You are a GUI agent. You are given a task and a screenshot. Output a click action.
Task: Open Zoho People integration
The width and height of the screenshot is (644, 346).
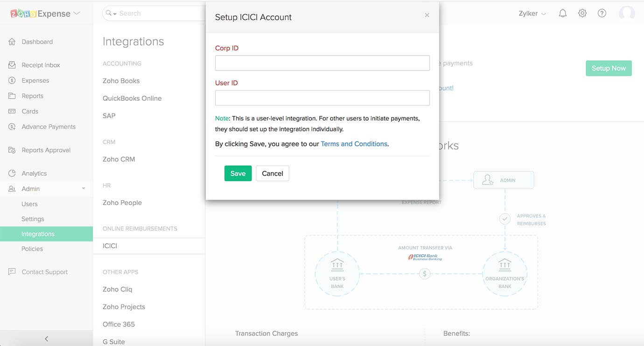pos(122,203)
